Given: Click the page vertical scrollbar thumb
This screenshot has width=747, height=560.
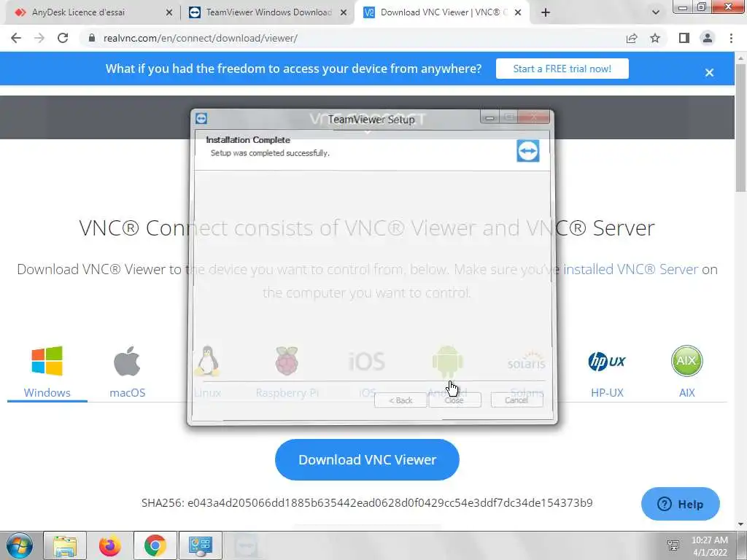Looking at the screenshot, I should coord(741,128).
